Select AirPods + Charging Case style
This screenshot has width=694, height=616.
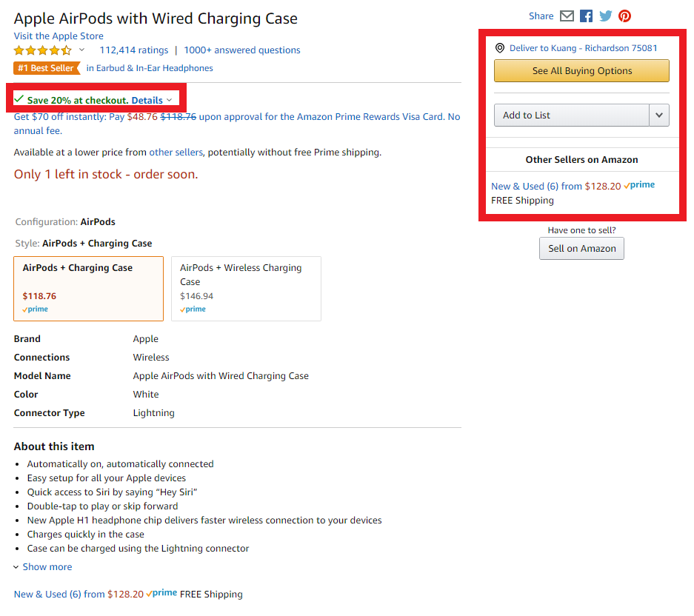point(89,289)
